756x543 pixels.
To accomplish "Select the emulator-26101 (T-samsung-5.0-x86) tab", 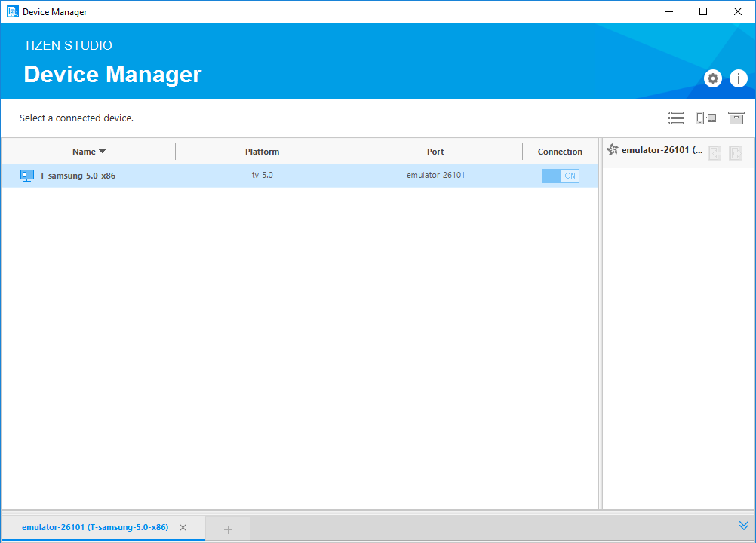I will (95, 527).
